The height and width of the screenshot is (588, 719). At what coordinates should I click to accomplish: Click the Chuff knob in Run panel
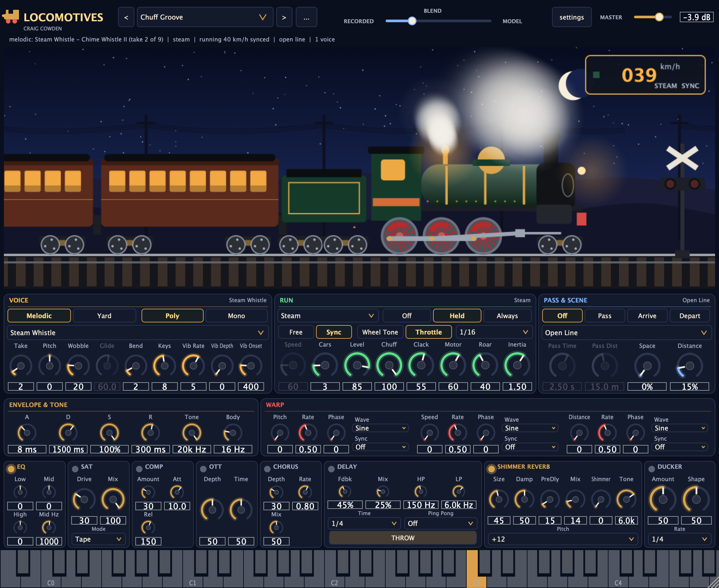(x=389, y=365)
